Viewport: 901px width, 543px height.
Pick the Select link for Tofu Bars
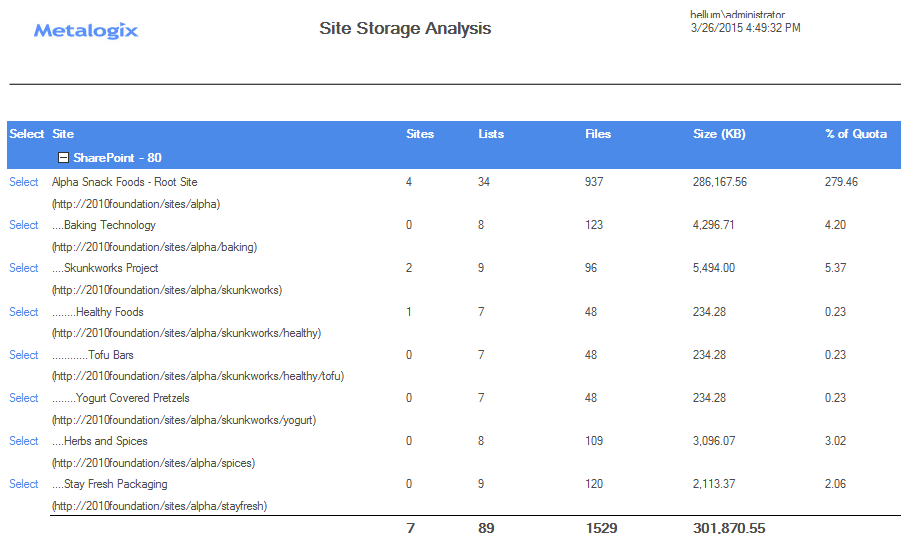click(24, 355)
